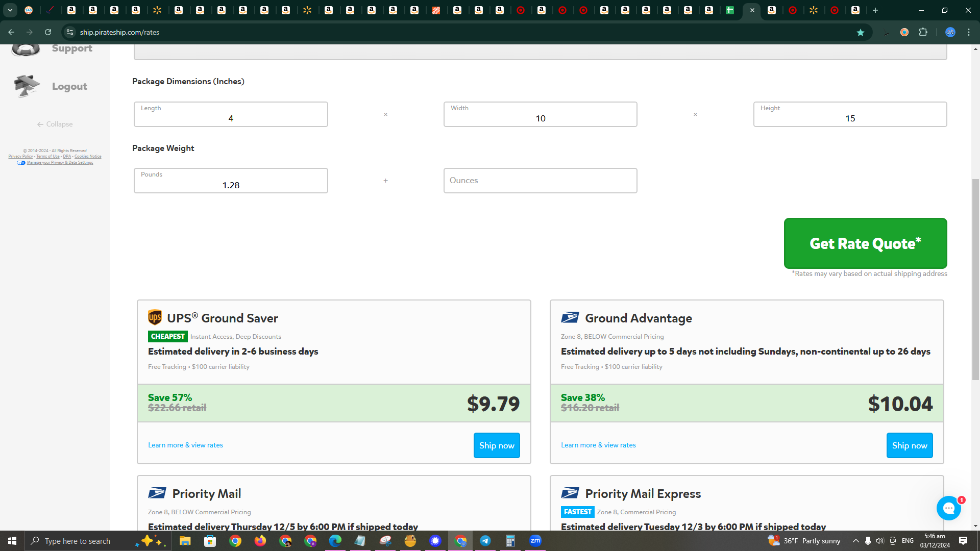980x551 pixels.
Task: Open Manage your Privacy & Data Settings
Action: (x=60, y=163)
